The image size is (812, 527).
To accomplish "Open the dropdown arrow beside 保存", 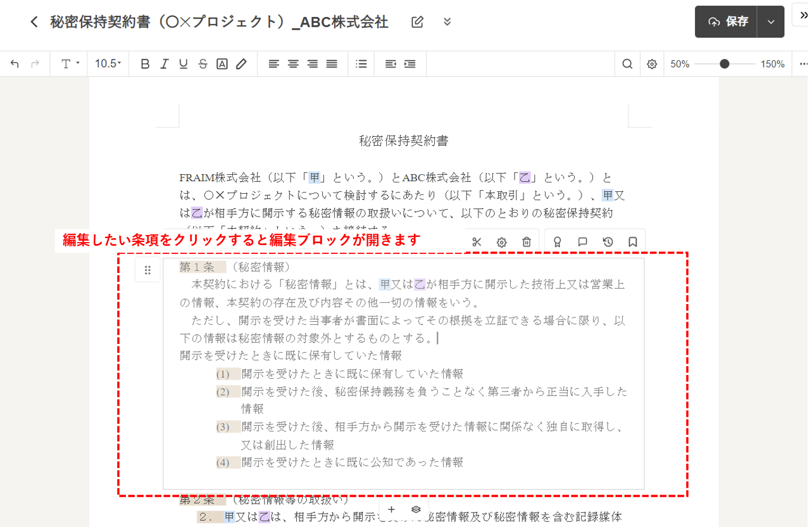I will coord(771,22).
